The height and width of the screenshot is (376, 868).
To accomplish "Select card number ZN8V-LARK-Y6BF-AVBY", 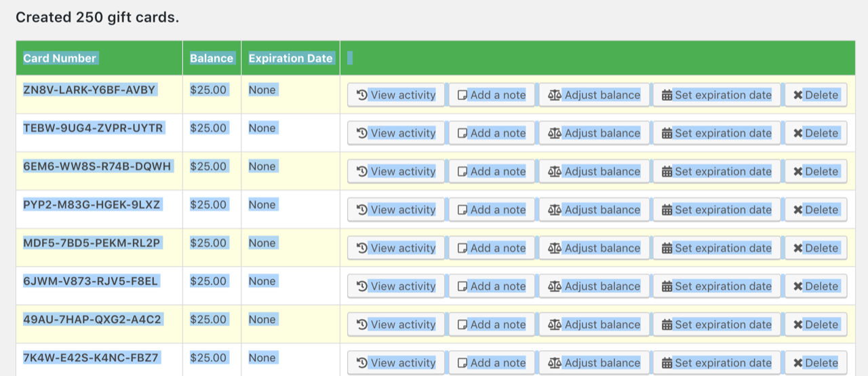I will point(90,90).
